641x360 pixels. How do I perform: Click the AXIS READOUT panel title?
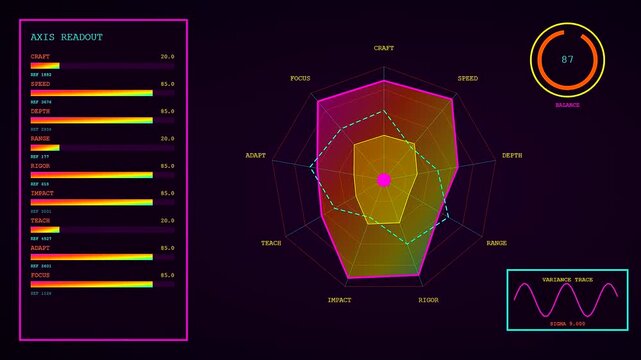[67, 37]
